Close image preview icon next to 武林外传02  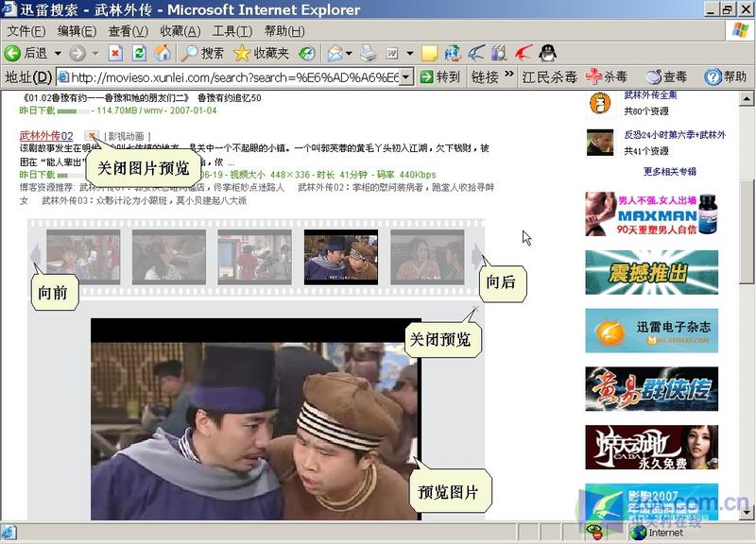coord(91,135)
